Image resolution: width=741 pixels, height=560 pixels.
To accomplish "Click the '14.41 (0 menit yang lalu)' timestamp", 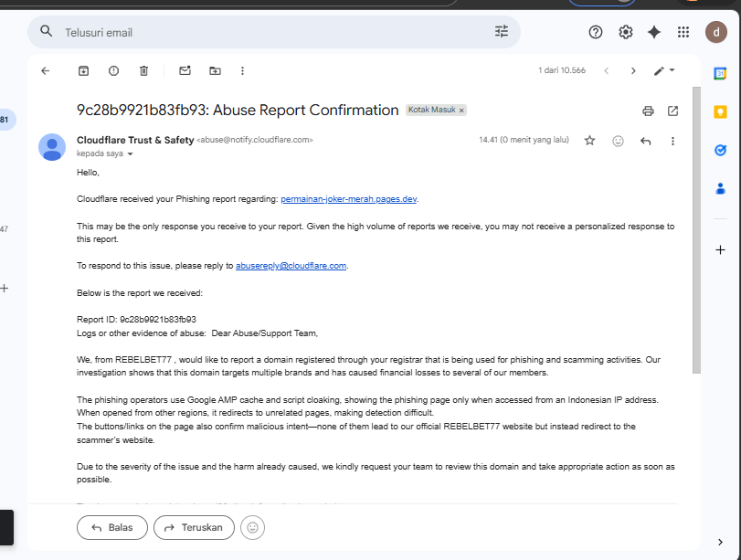I will coord(524,140).
